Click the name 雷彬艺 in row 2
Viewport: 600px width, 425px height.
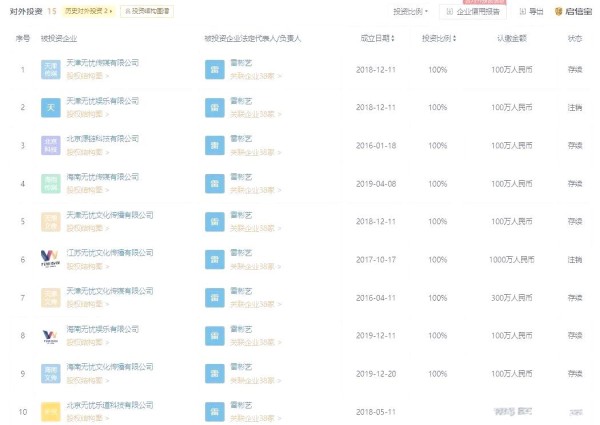[x=241, y=101]
